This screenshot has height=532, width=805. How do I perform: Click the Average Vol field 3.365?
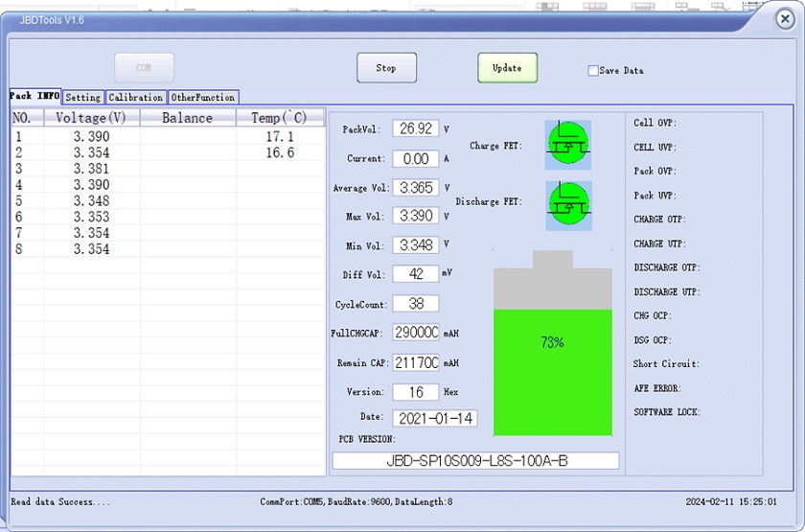416,188
